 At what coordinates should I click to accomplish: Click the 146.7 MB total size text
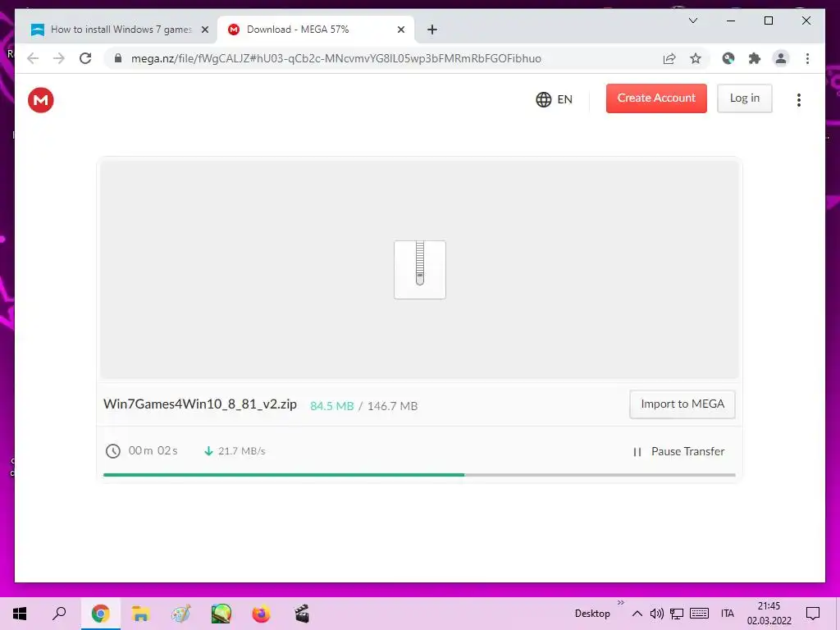[392, 406]
